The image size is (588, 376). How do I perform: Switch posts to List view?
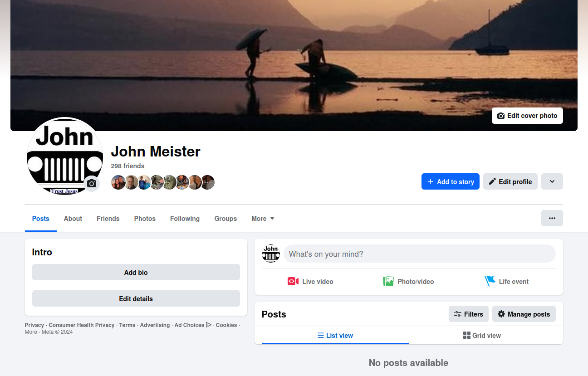[335, 336]
